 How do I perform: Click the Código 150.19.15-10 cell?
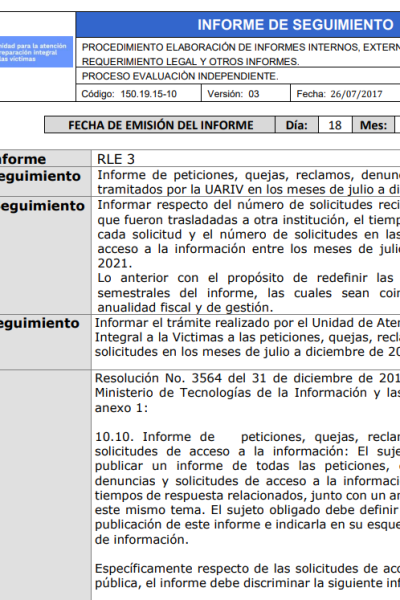click(139, 94)
